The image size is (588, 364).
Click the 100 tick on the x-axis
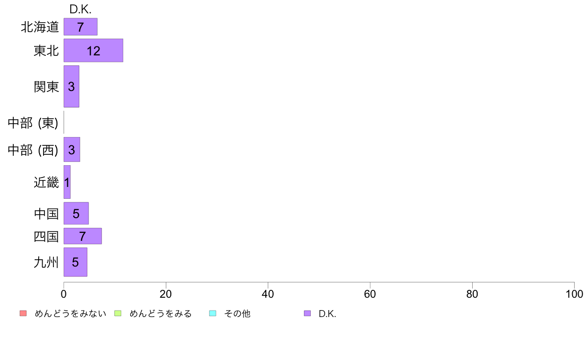[x=574, y=294]
